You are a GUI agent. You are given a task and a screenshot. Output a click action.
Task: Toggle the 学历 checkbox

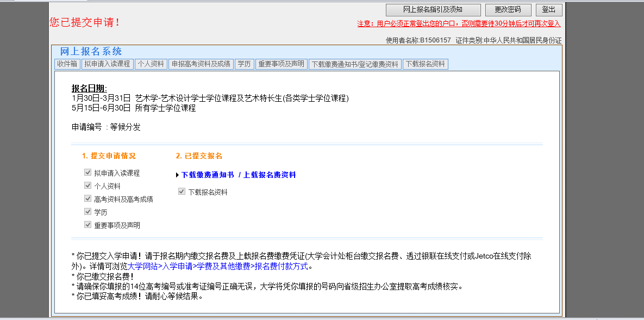pos(87,212)
